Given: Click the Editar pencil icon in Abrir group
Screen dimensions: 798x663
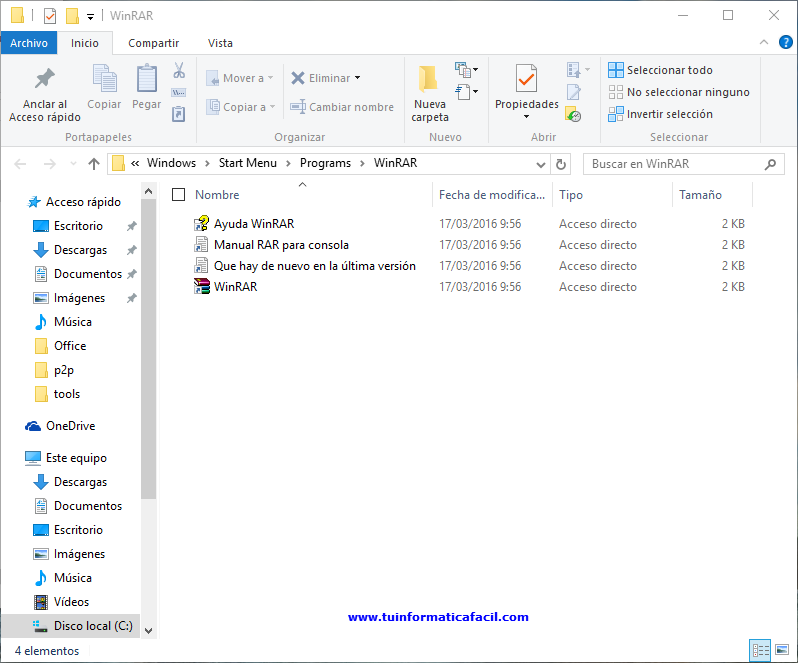Looking at the screenshot, I should [574, 92].
